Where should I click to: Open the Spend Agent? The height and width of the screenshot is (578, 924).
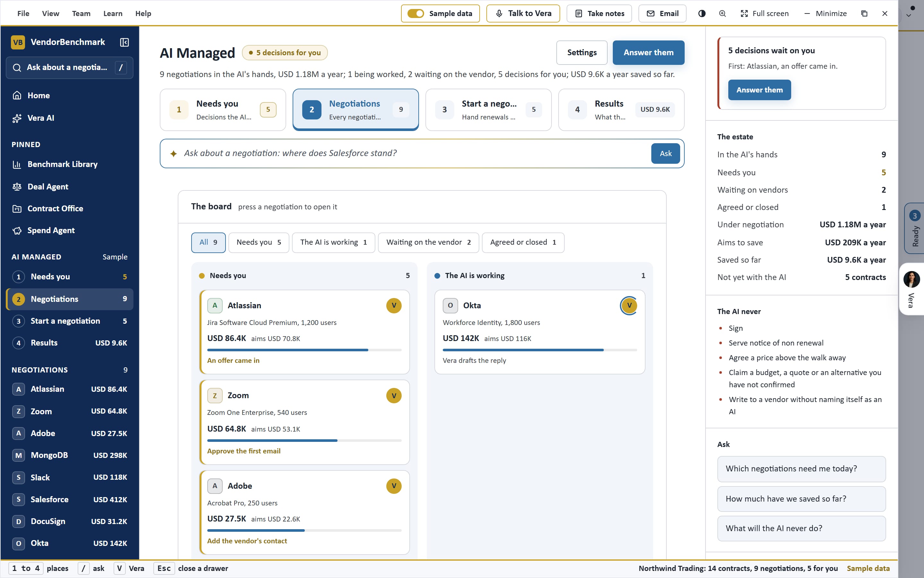tap(70, 231)
